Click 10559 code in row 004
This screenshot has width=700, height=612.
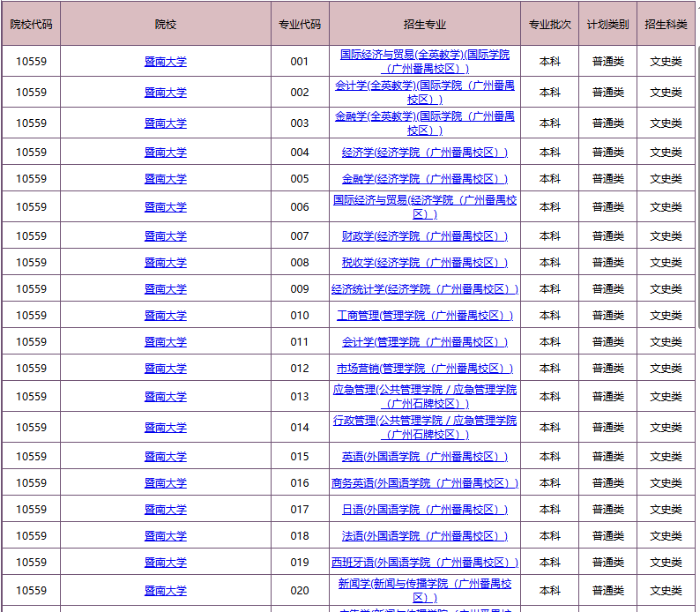click(x=31, y=153)
